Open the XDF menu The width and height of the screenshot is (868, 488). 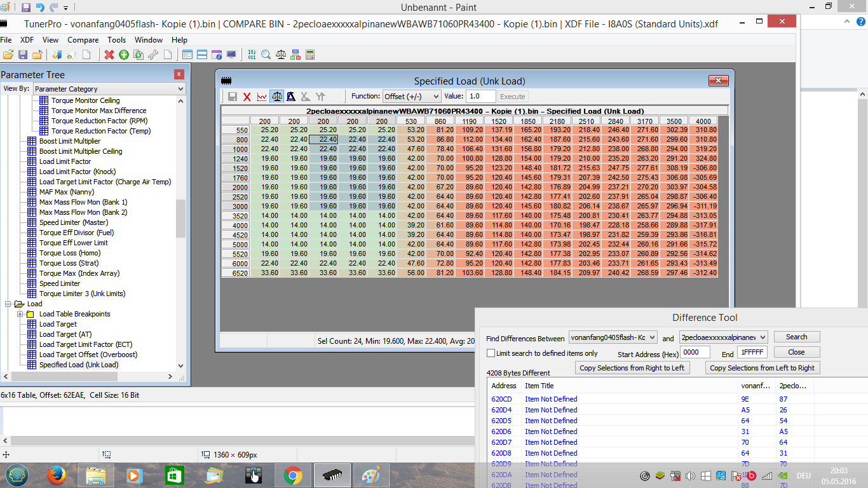[x=27, y=40]
